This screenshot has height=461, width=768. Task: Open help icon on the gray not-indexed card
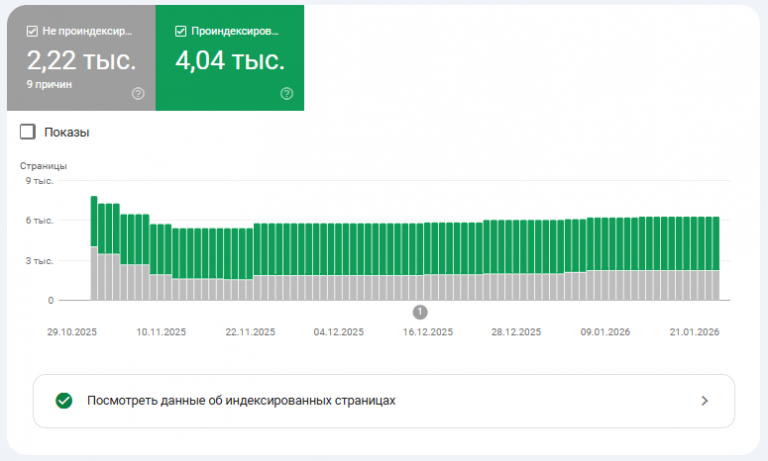(x=138, y=94)
